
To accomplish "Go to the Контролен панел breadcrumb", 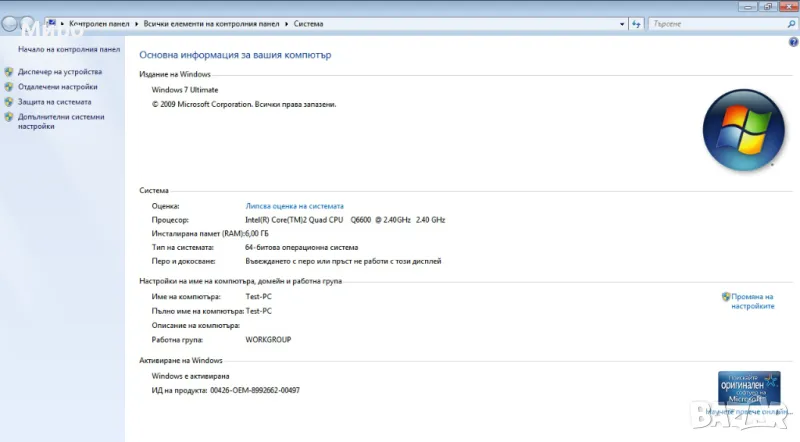I will pos(102,22).
